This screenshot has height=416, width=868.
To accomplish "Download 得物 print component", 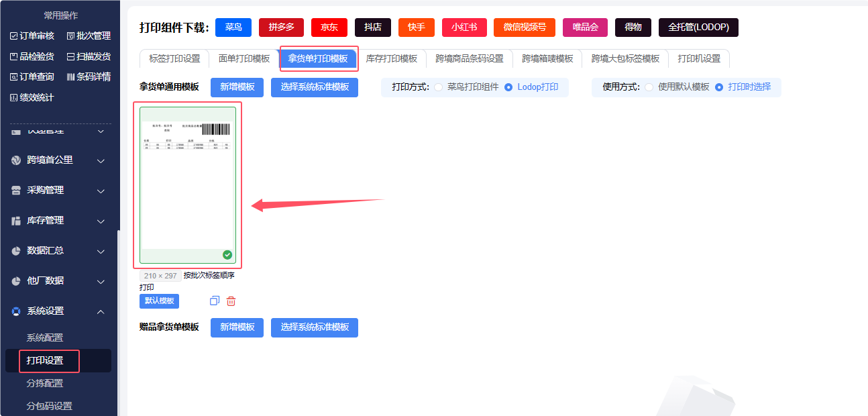I will (x=633, y=28).
